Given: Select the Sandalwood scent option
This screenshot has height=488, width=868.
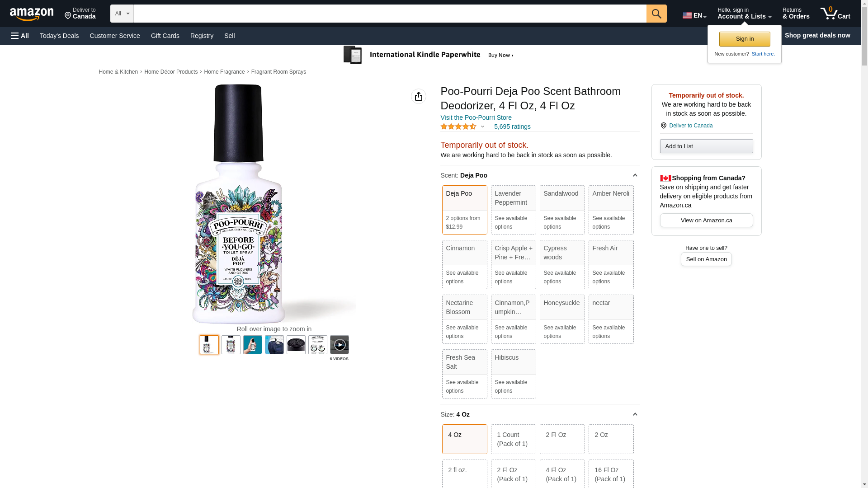Looking at the screenshot, I should tap(562, 210).
